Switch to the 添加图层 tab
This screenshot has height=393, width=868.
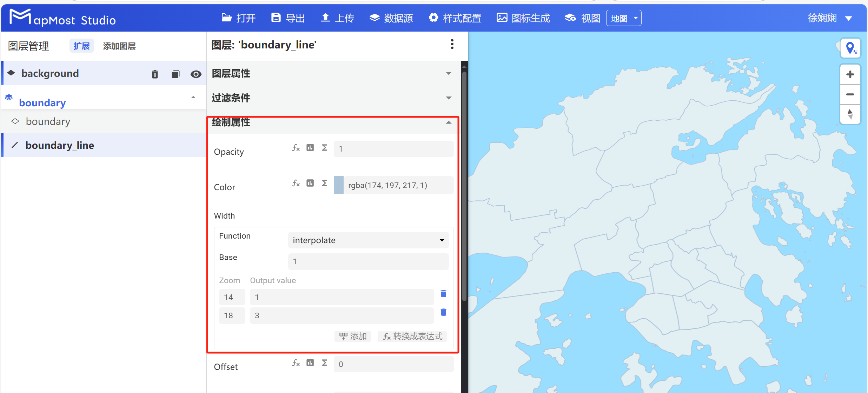(119, 46)
